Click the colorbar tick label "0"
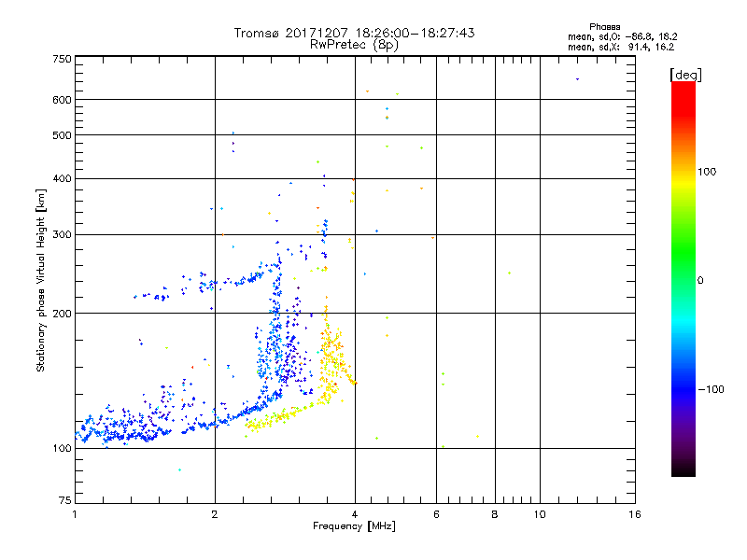The height and width of the screenshot is (560, 747). 700,281
